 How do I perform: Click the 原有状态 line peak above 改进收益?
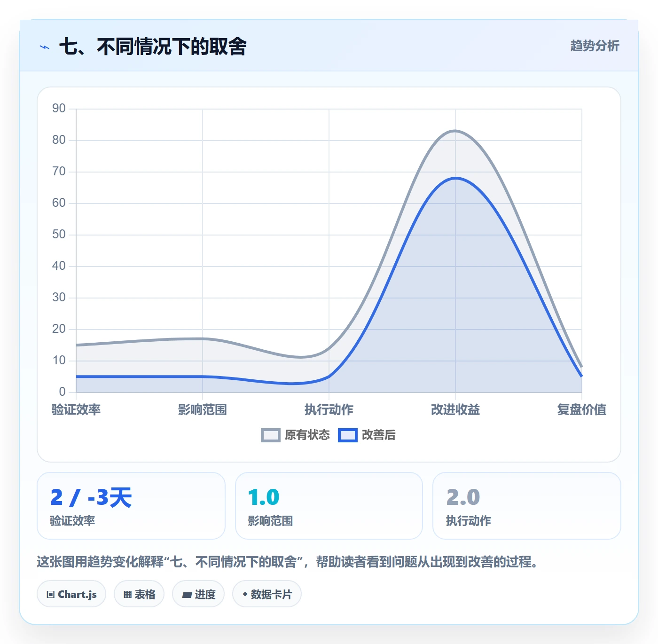tap(455, 131)
